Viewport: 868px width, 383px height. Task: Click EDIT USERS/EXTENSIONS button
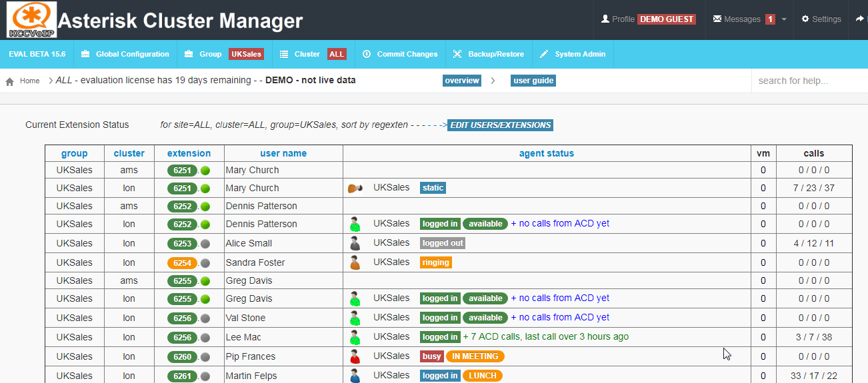(x=500, y=125)
